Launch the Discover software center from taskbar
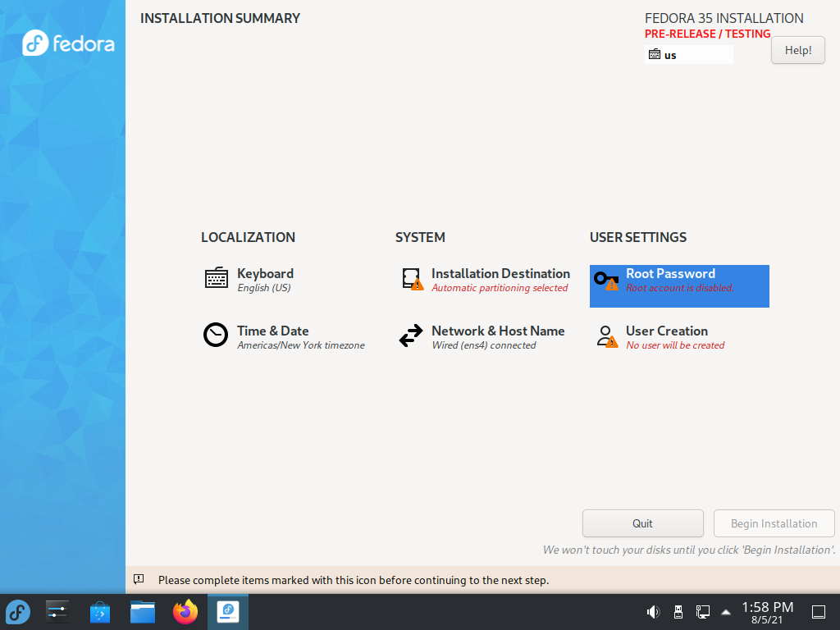The width and height of the screenshot is (840, 630). (x=99, y=612)
